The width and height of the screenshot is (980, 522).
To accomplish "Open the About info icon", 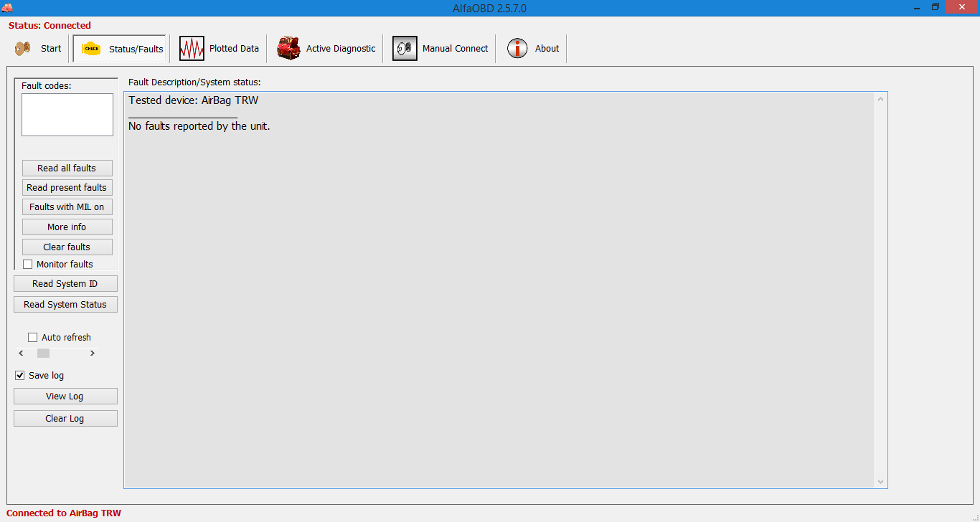I will click(x=517, y=49).
